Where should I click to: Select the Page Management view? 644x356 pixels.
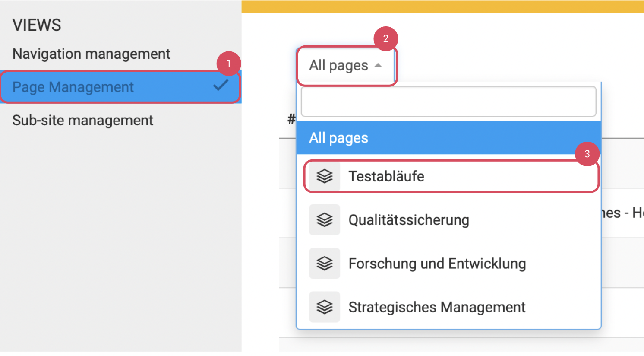pos(73,87)
